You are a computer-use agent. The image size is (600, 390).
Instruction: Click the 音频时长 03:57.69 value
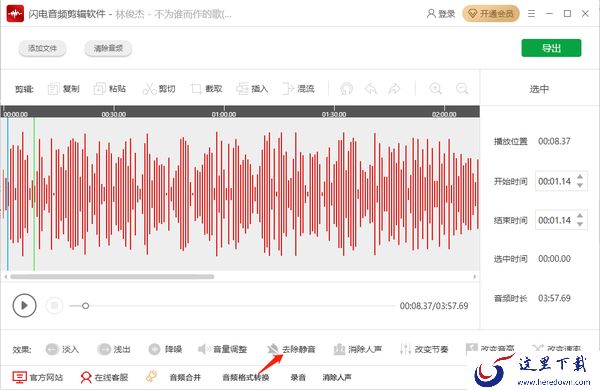tap(554, 298)
